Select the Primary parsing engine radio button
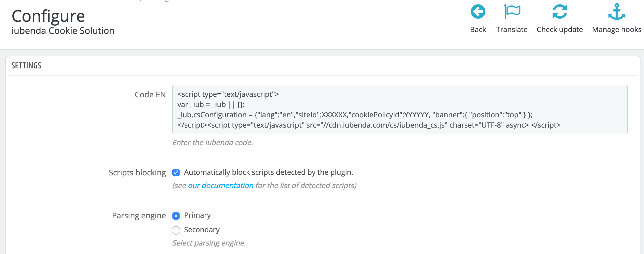This screenshot has width=644, height=254. coord(176,216)
